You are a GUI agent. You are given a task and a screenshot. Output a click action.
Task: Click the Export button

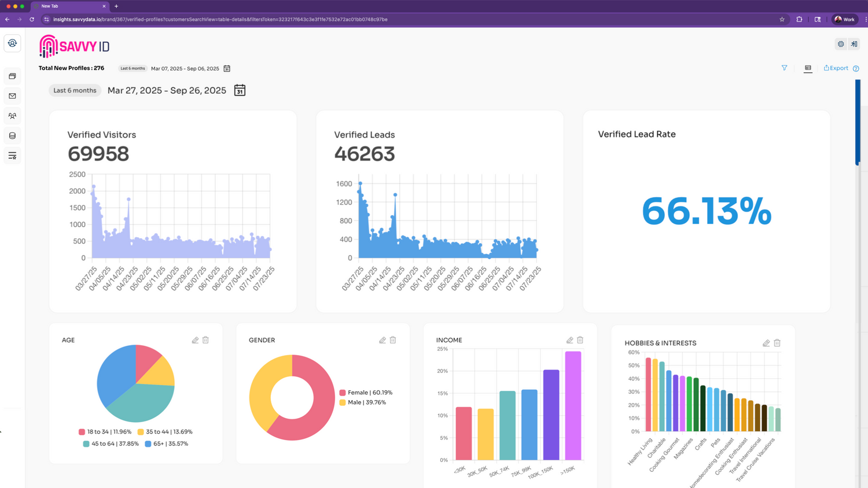click(836, 68)
